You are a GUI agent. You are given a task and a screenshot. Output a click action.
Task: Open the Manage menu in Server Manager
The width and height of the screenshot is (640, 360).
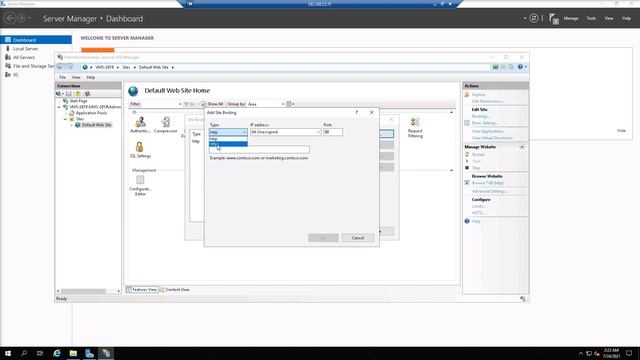pos(571,18)
